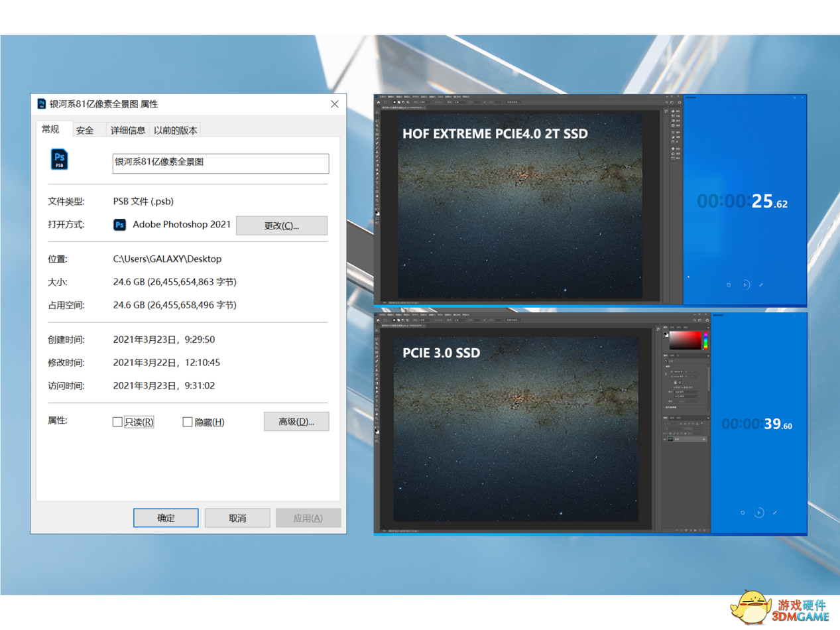Start the stopwatch showing 39.60
This screenshot has width=840, height=630.
click(x=759, y=513)
